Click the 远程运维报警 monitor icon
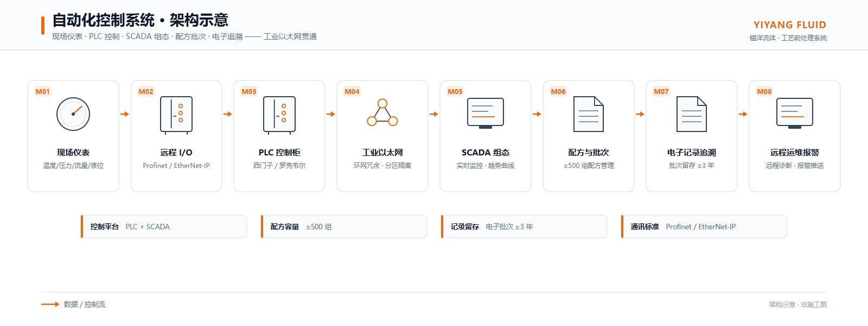The width and height of the screenshot is (868, 326). (x=795, y=113)
